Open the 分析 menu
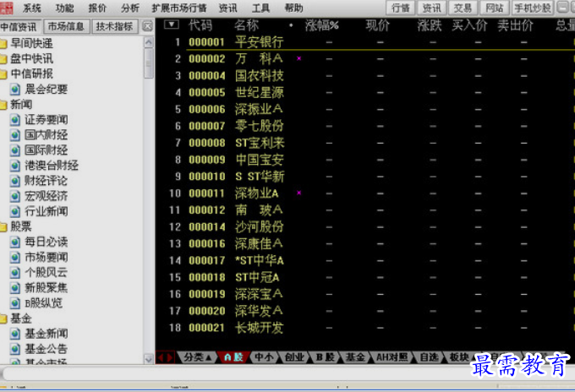This screenshot has height=392, width=575. tap(130, 8)
